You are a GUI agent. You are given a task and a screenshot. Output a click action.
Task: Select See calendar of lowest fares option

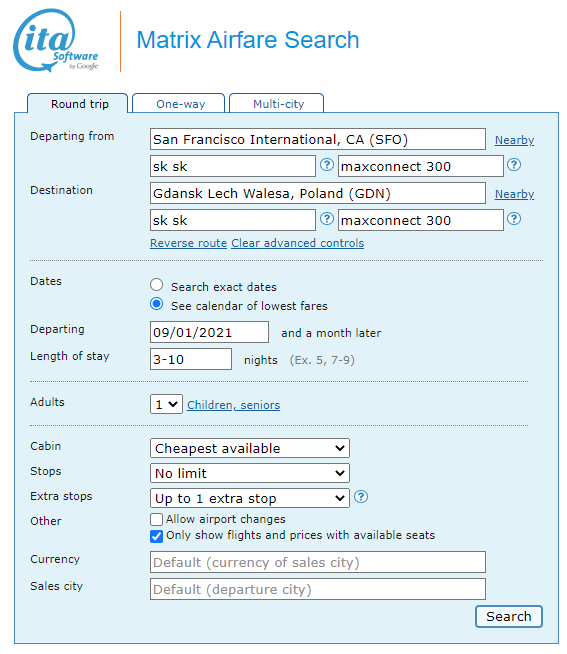pos(156,304)
